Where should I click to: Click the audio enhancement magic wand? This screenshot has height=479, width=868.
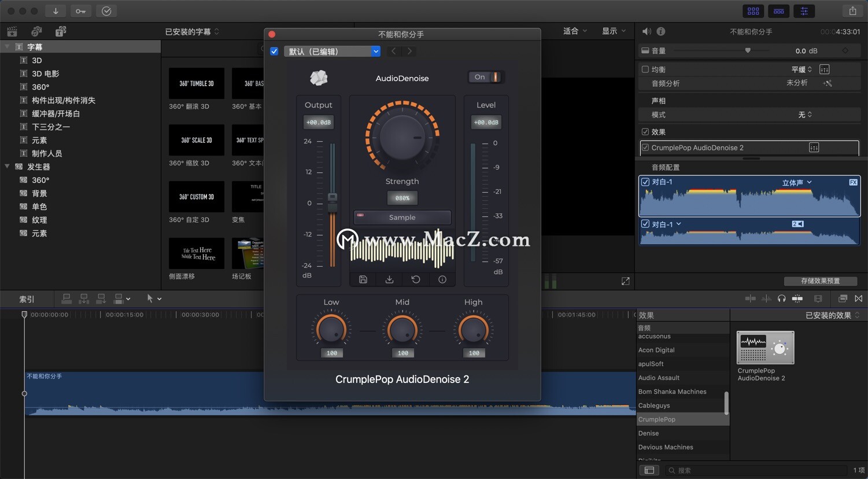pyautogui.click(x=828, y=83)
